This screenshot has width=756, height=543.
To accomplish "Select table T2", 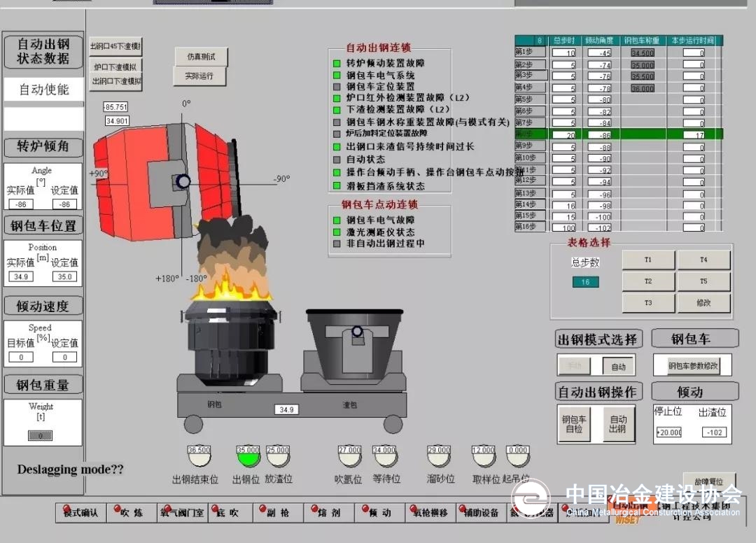I will (x=648, y=281).
